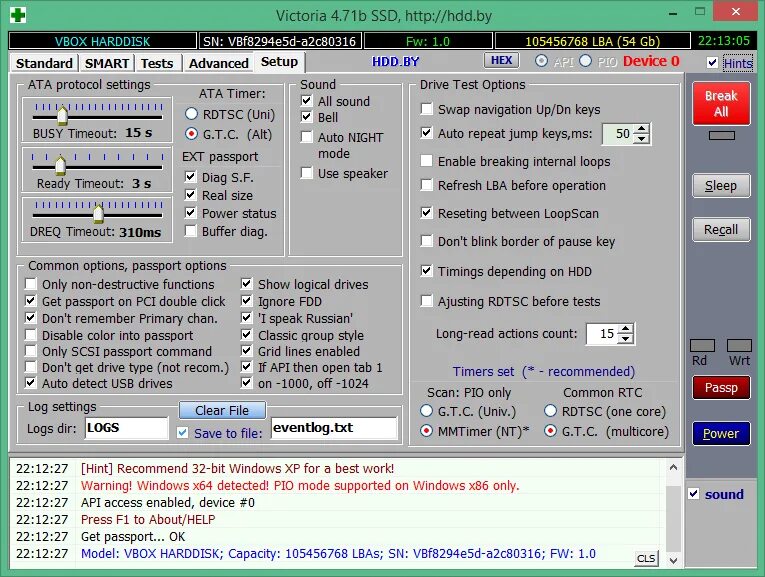765x577 pixels.
Task: Enable Auto NIGHT mode
Action: pos(306,137)
